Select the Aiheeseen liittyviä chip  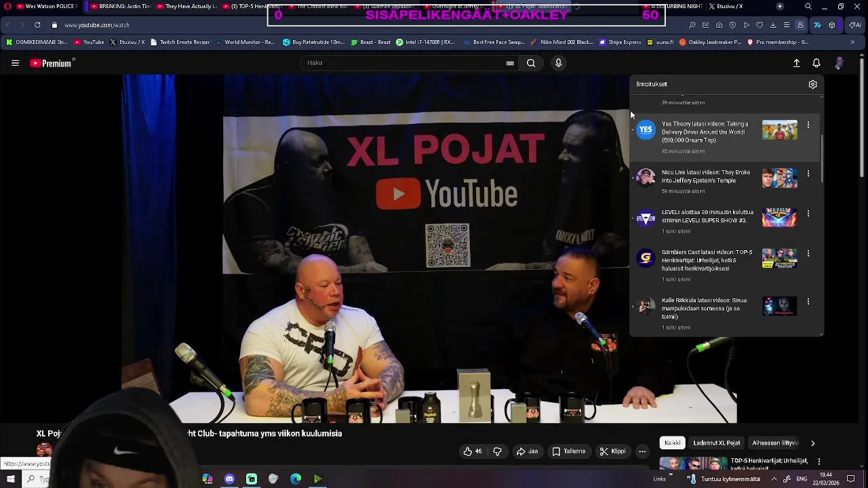[775, 443]
